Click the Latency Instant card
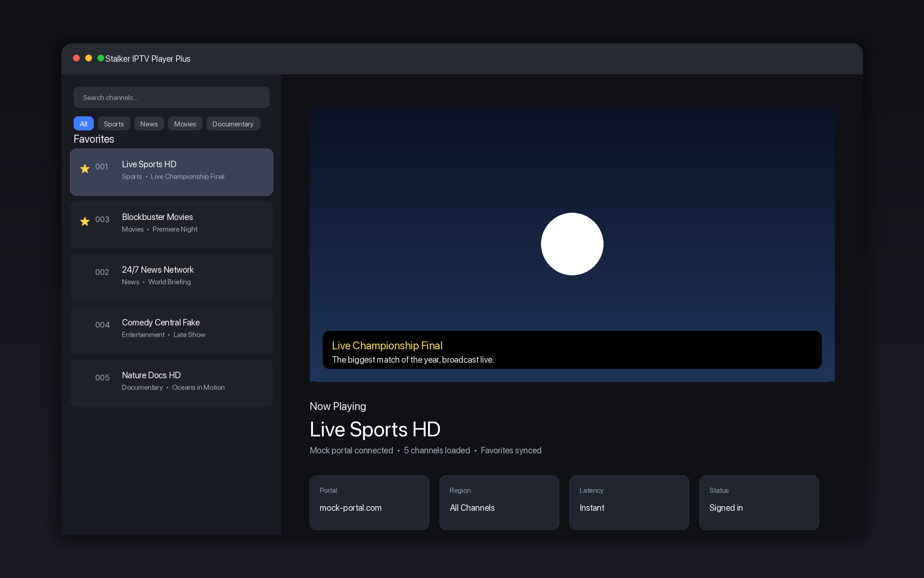 (629, 502)
